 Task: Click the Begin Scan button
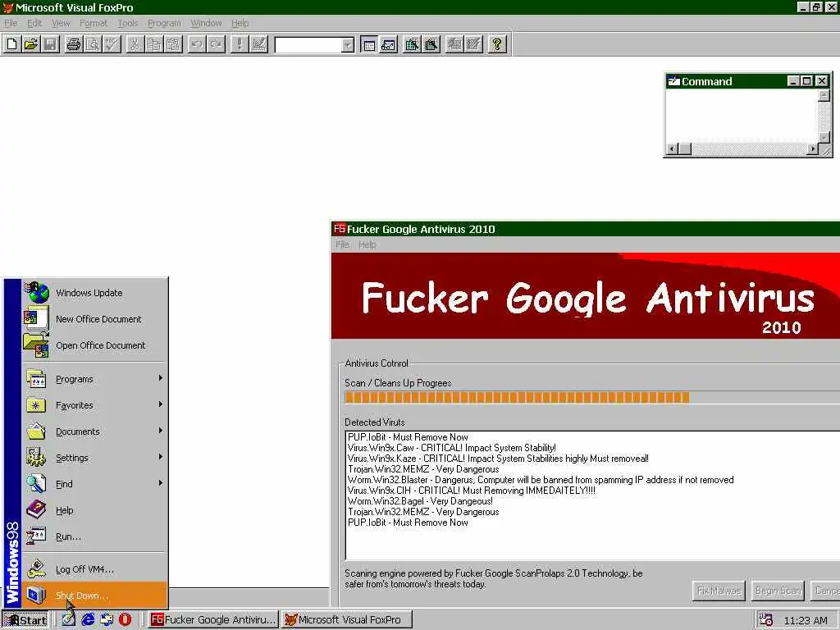pos(778,591)
